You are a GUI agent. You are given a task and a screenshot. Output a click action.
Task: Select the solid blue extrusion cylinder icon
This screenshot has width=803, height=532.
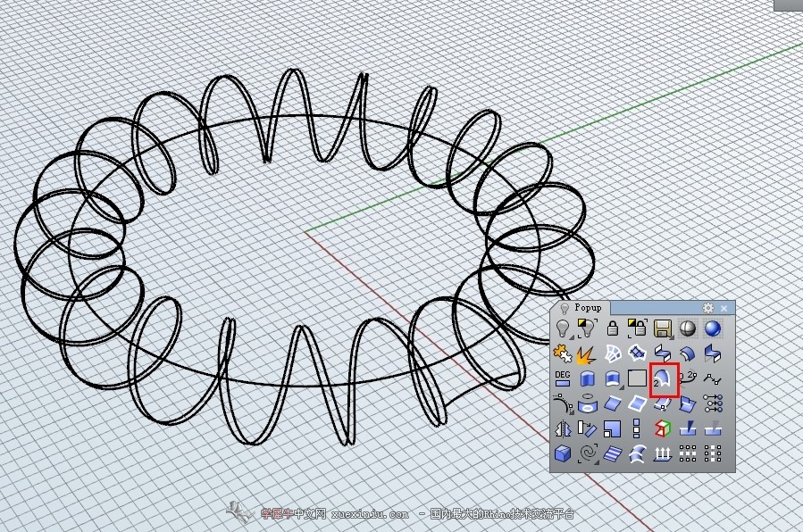[x=588, y=378]
